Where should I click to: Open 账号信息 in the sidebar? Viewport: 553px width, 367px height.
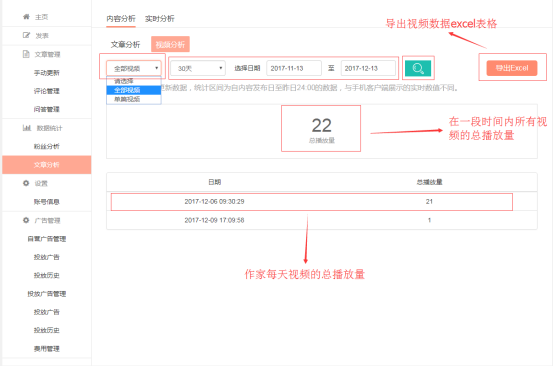point(47,202)
